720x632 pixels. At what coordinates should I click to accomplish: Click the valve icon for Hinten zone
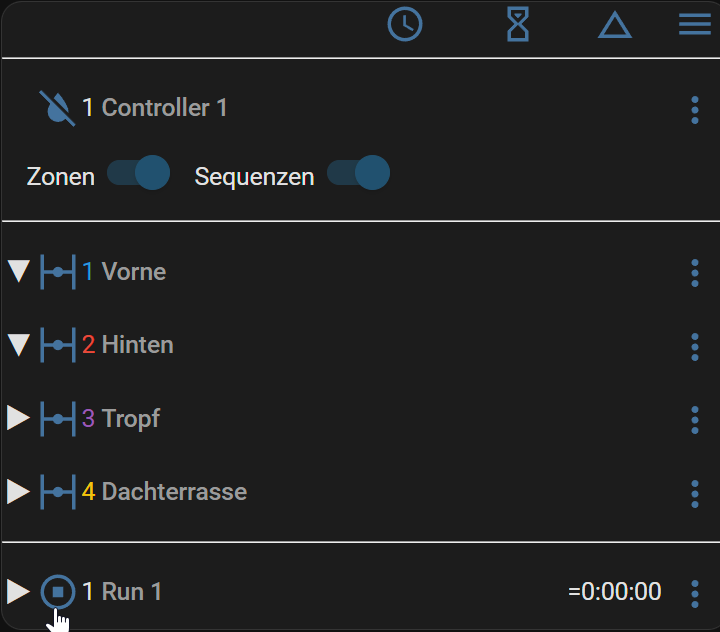[x=58, y=345]
